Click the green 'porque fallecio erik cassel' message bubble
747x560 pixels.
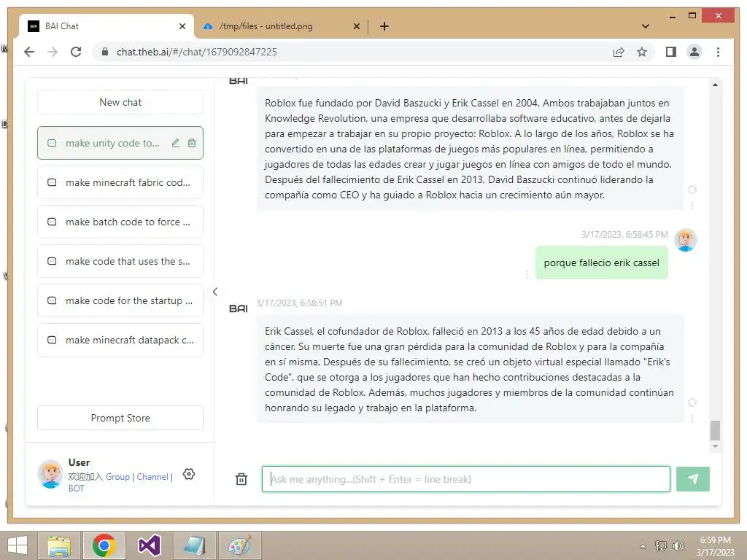[602, 262]
